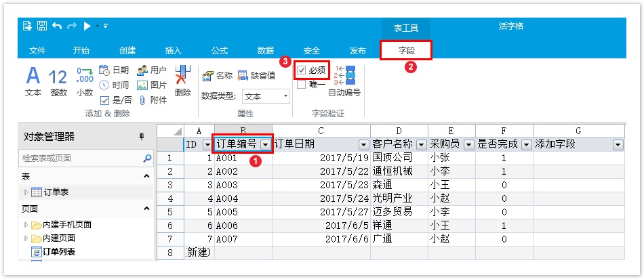Add a 日期 date field

click(x=114, y=70)
